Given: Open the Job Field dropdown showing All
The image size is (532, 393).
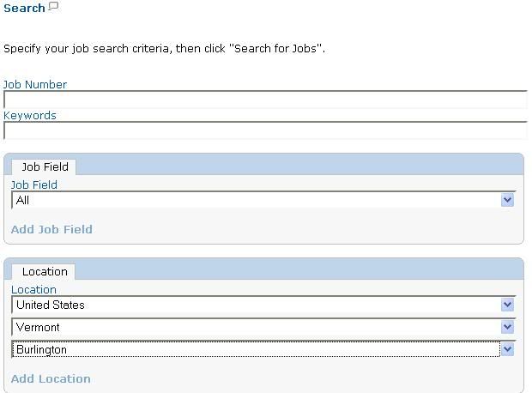Looking at the screenshot, I should tap(263, 200).
